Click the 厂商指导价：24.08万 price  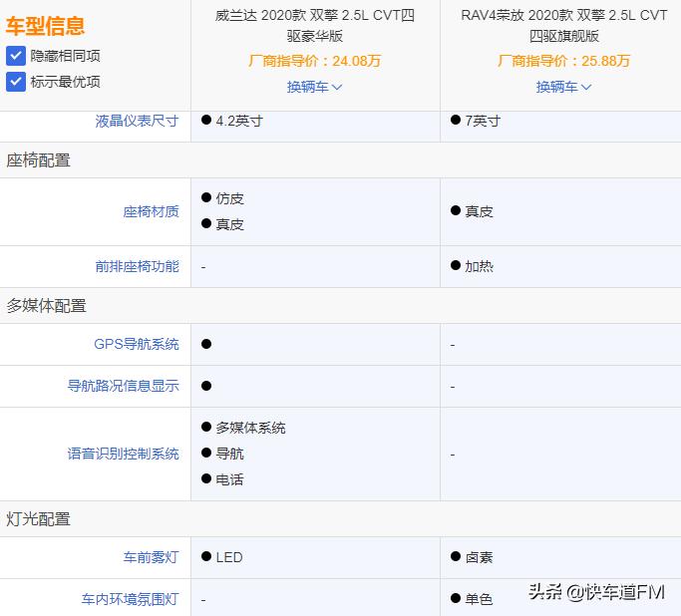(315, 61)
